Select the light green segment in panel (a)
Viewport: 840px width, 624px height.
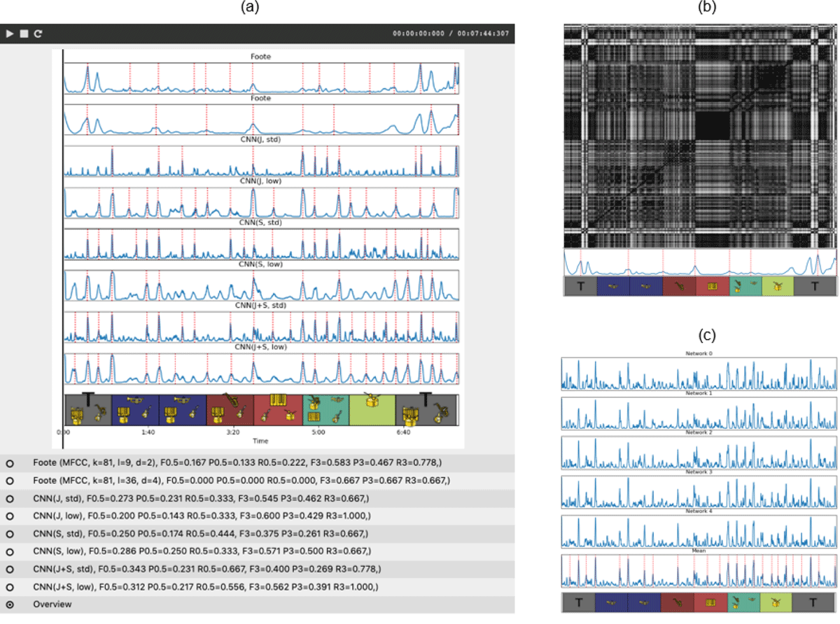coord(372,410)
